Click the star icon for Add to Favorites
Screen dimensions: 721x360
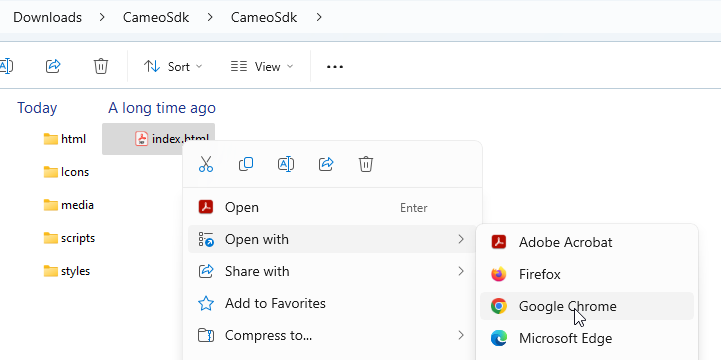[206, 303]
